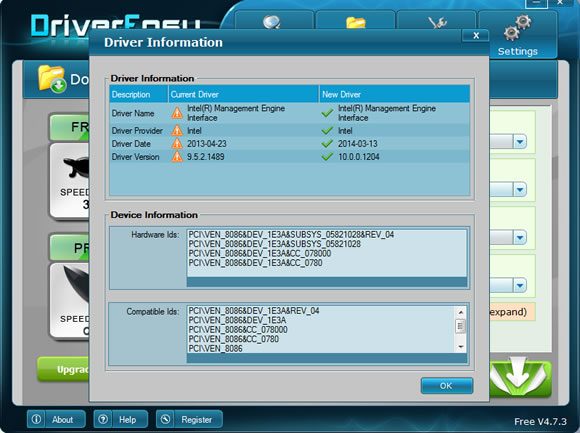Confirm dialog with the OK button
The width and height of the screenshot is (580, 433).
[446, 386]
